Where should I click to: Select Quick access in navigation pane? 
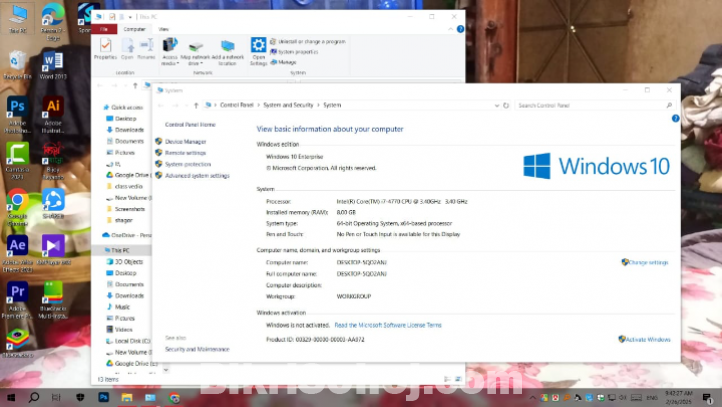[123, 107]
